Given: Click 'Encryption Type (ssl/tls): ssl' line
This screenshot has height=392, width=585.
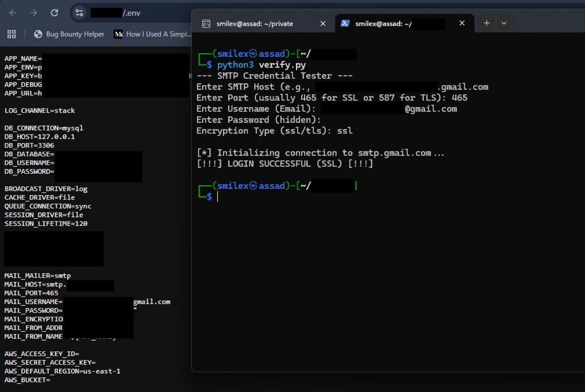Looking at the screenshot, I should pyautogui.click(x=275, y=131).
